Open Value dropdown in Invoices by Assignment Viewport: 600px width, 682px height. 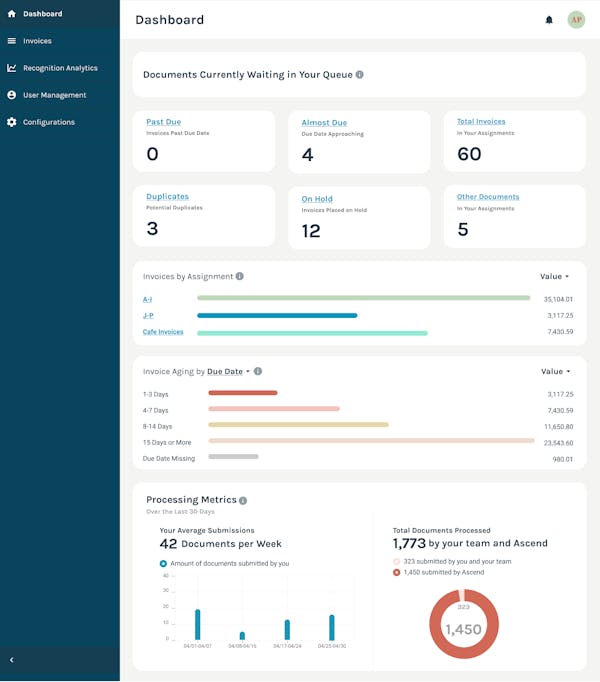coord(554,276)
